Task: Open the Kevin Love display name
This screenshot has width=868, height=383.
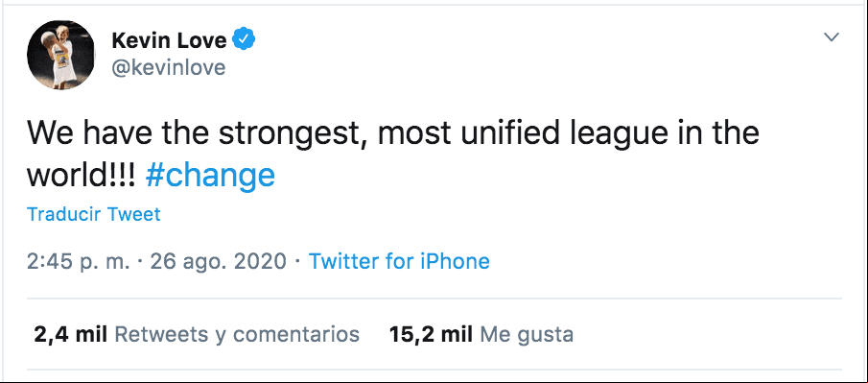Action: pos(170,40)
